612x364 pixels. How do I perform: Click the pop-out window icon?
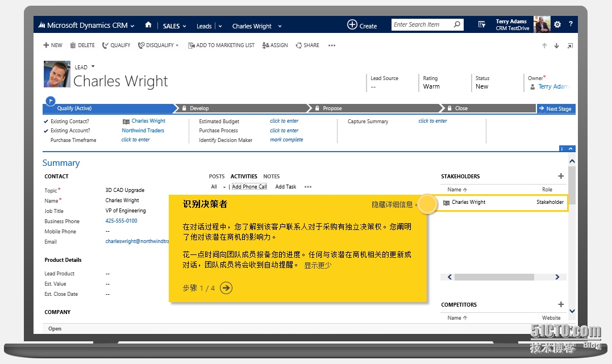tap(570, 45)
